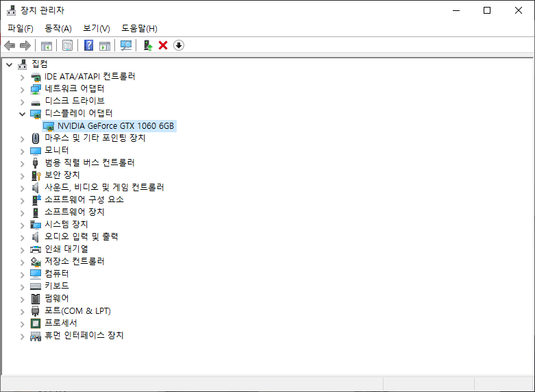Close the 장치 관리자 window
Viewport: 535px width, 392px height.
(519, 10)
